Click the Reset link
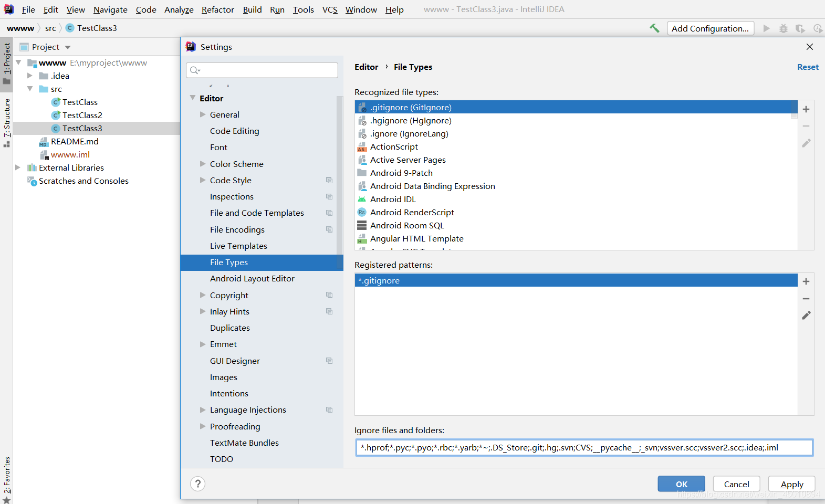825x504 pixels. click(x=808, y=67)
